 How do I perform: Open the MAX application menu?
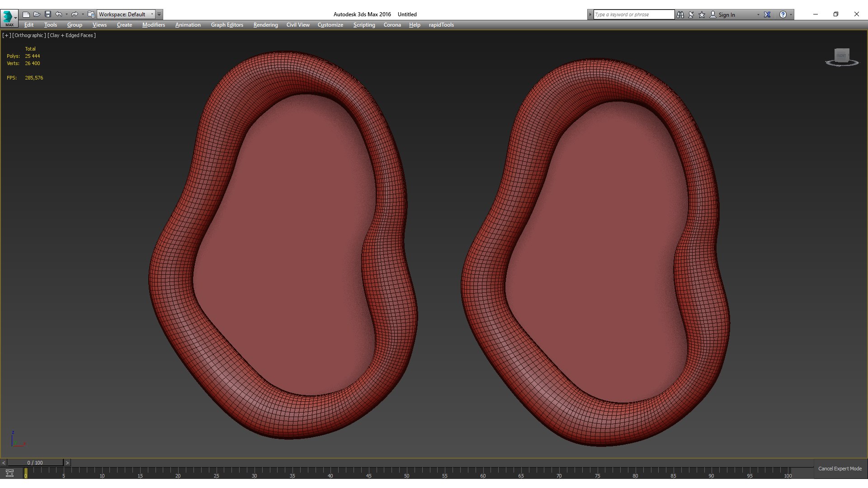[9, 18]
